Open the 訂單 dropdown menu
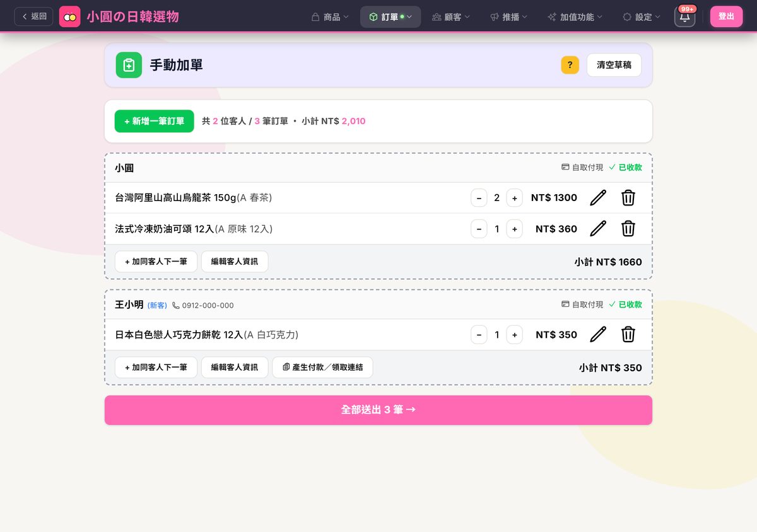Image resolution: width=757 pixels, height=532 pixels. 390,17
